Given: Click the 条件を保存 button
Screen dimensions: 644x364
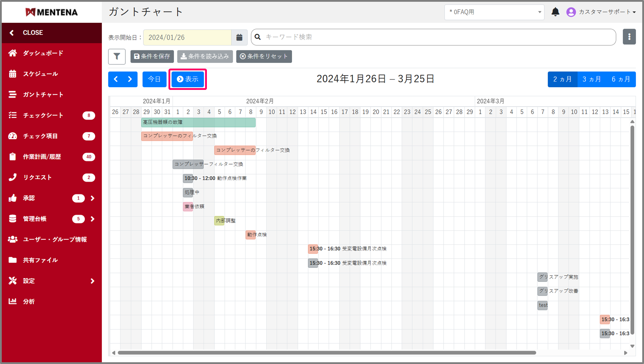Looking at the screenshot, I should [152, 56].
